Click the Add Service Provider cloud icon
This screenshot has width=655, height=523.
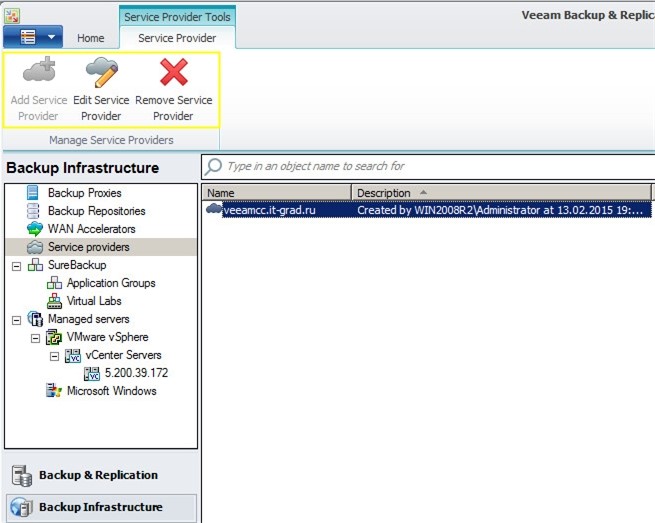point(39,73)
